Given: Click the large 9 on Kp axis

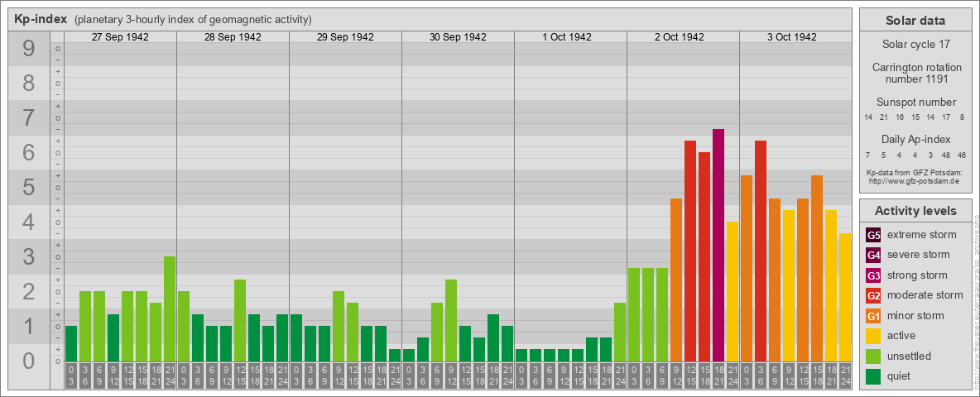Looking at the screenshot, I should pos(29,49).
